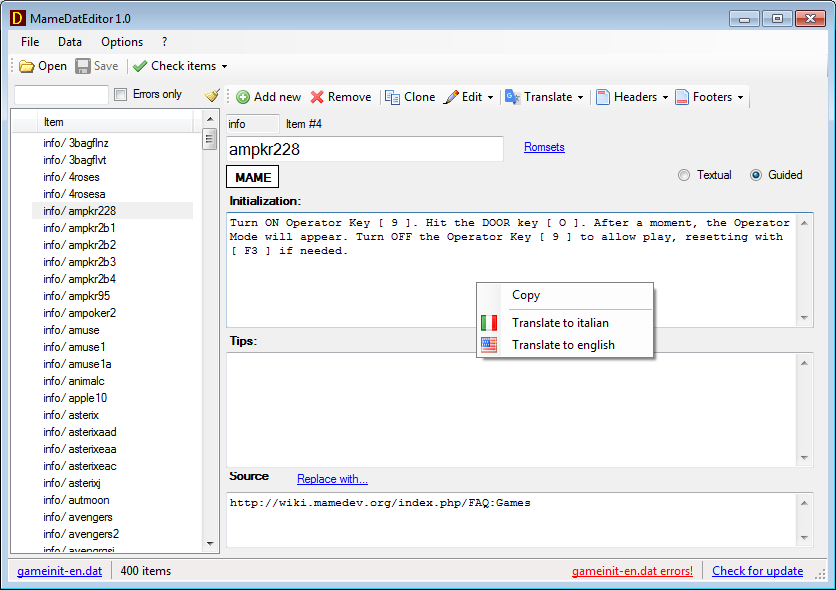Open the Translate dropdown arrow
This screenshot has height=590, width=836.
pos(582,98)
